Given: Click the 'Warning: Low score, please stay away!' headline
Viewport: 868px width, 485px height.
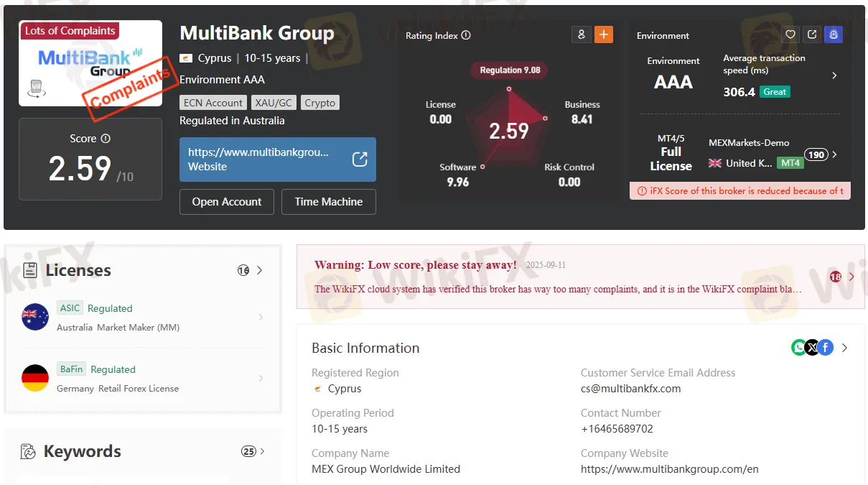Looking at the screenshot, I should (x=416, y=265).
